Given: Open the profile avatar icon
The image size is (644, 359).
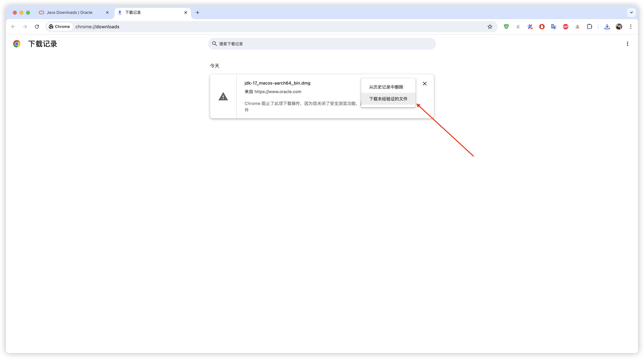Looking at the screenshot, I should click(x=619, y=27).
